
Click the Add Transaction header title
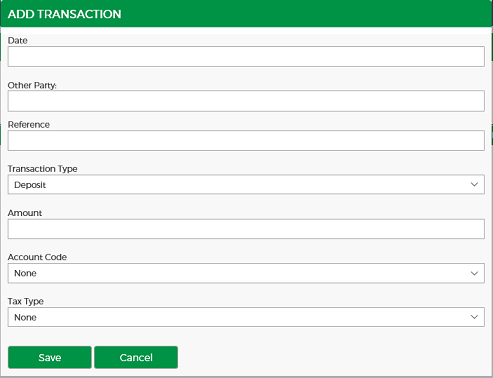64,14
